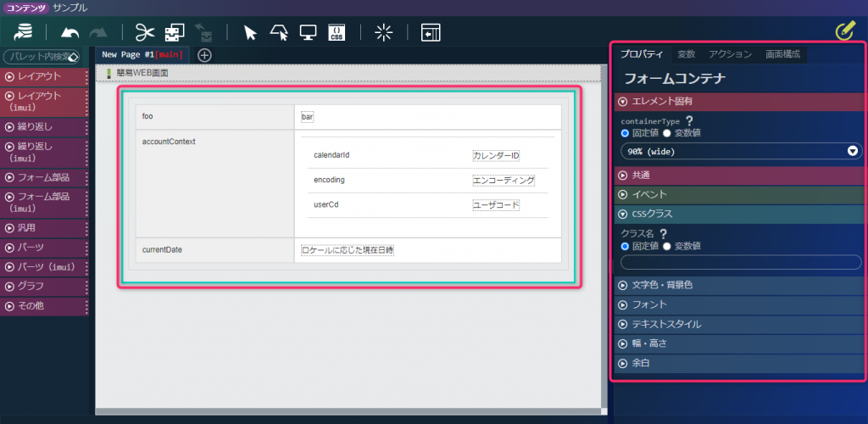868x424 pixels.
Task: Expand the パーツ palette category
Action: [44, 248]
